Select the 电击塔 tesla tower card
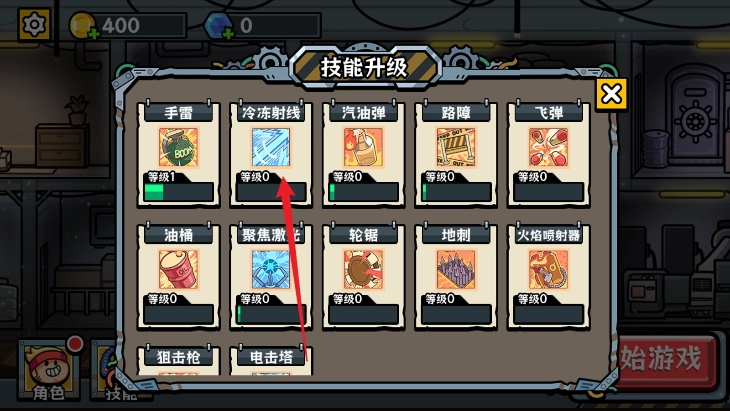This screenshot has height=411, width=730. coord(271,361)
